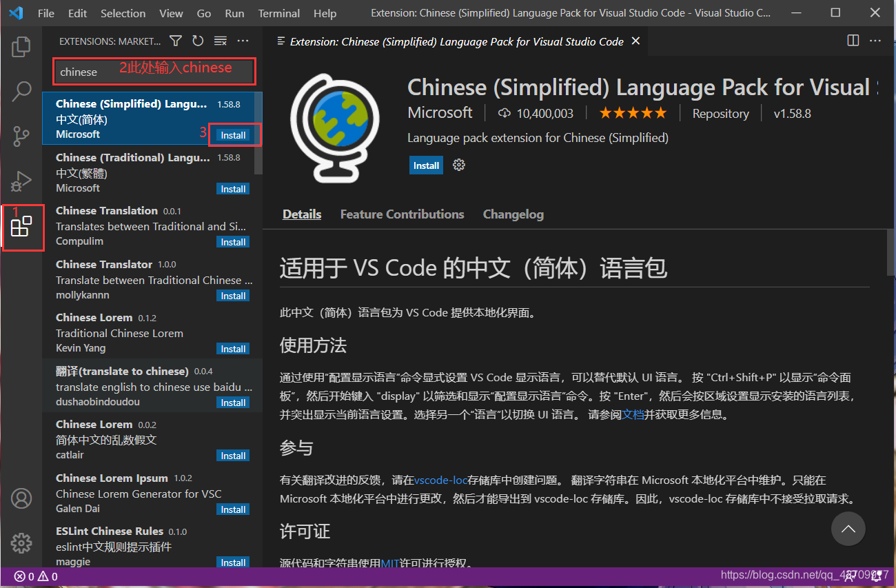Install Chinese Translator by mollykannn
The height and width of the screenshot is (588, 896).
click(x=233, y=296)
